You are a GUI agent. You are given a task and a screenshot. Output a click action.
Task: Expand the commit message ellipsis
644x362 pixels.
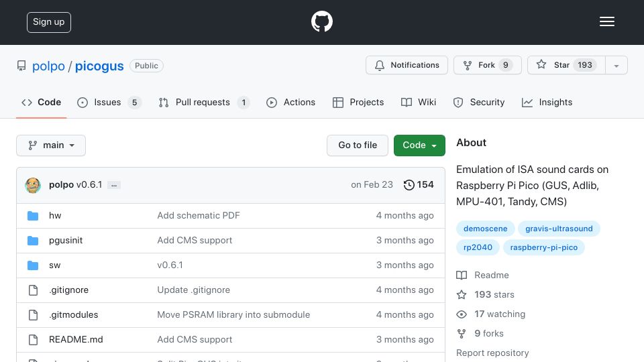[114, 185]
